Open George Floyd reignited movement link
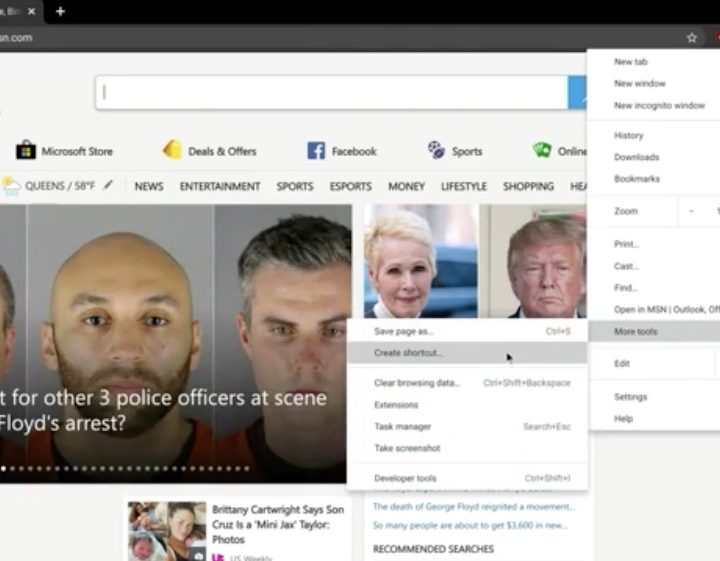The height and width of the screenshot is (561, 720). 474,506
